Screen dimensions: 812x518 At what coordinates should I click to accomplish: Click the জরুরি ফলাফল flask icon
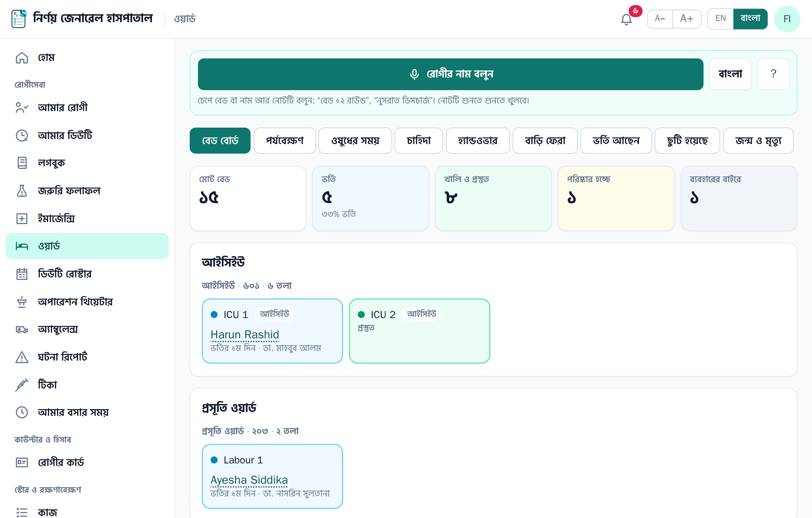[22, 191]
